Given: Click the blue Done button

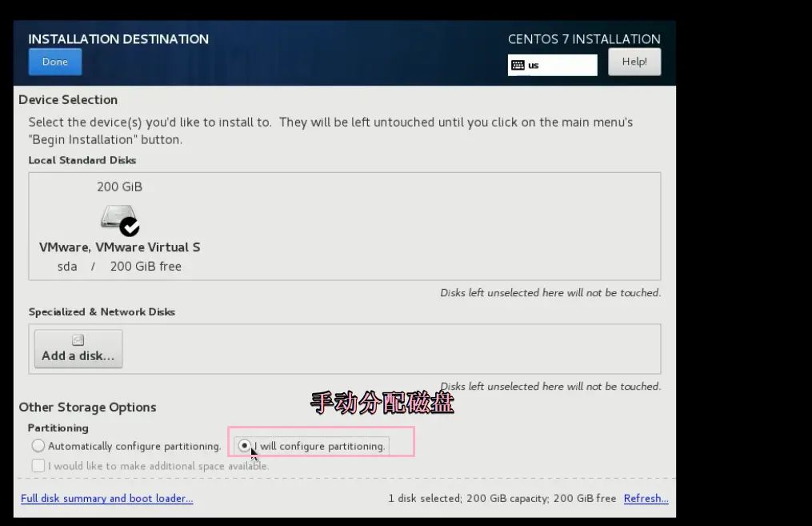Looking at the screenshot, I should [x=55, y=62].
